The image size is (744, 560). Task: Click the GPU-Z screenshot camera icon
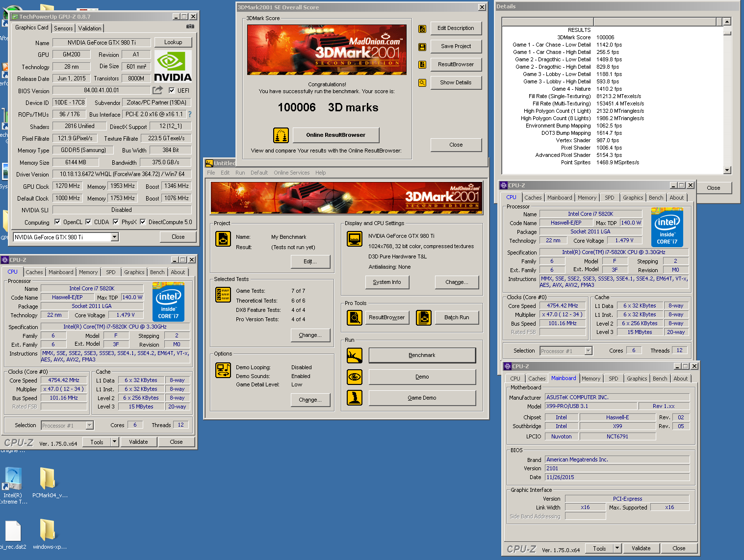(190, 26)
